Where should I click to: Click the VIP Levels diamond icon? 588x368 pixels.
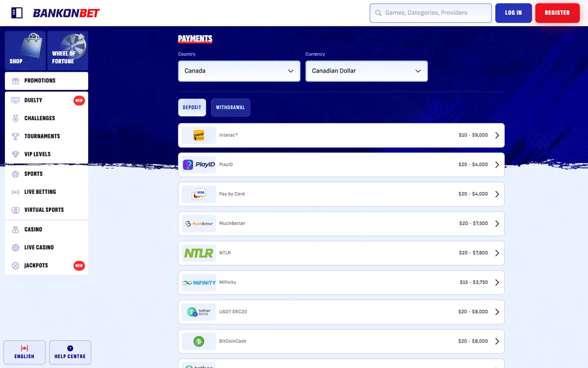15,155
